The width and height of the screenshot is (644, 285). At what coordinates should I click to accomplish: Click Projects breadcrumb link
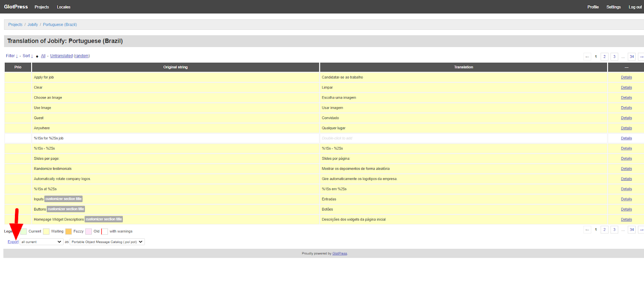click(15, 25)
